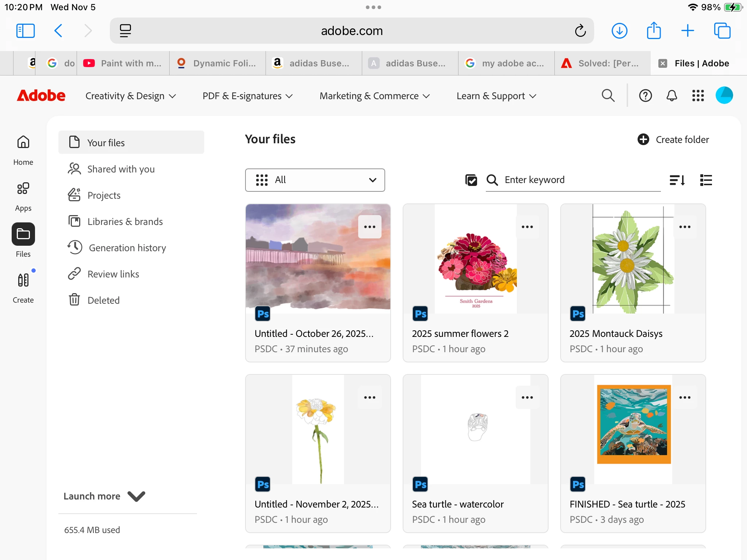The image size is (747, 560).
Task: Switch to list view layout
Action: (706, 180)
